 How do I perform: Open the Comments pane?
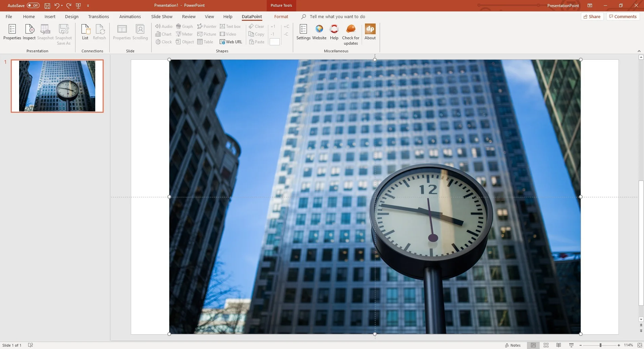pos(623,17)
